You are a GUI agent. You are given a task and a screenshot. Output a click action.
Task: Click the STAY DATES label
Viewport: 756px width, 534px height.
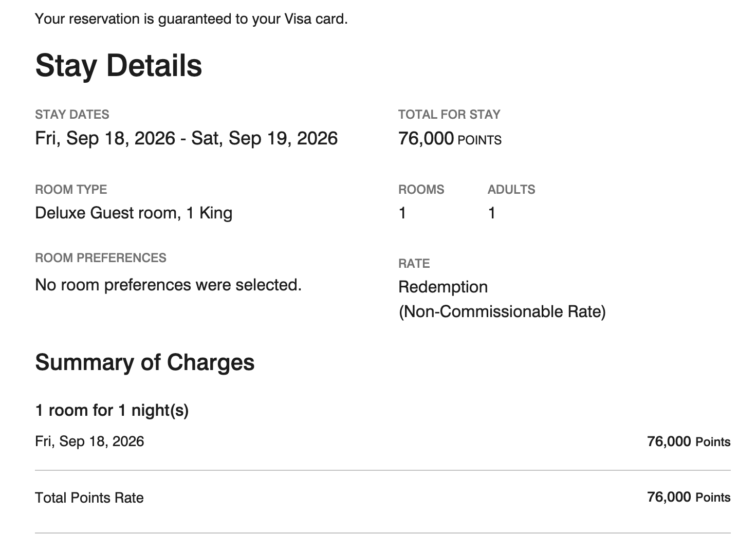(x=72, y=114)
